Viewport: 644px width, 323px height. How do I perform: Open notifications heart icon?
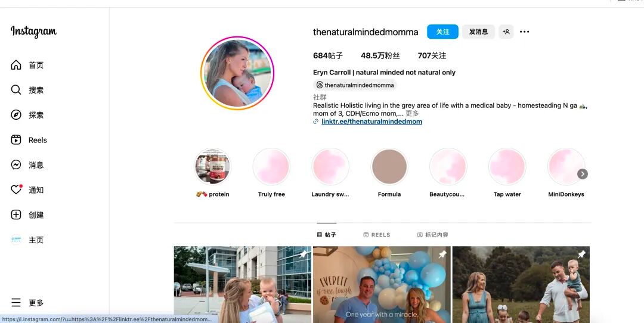pyautogui.click(x=16, y=190)
